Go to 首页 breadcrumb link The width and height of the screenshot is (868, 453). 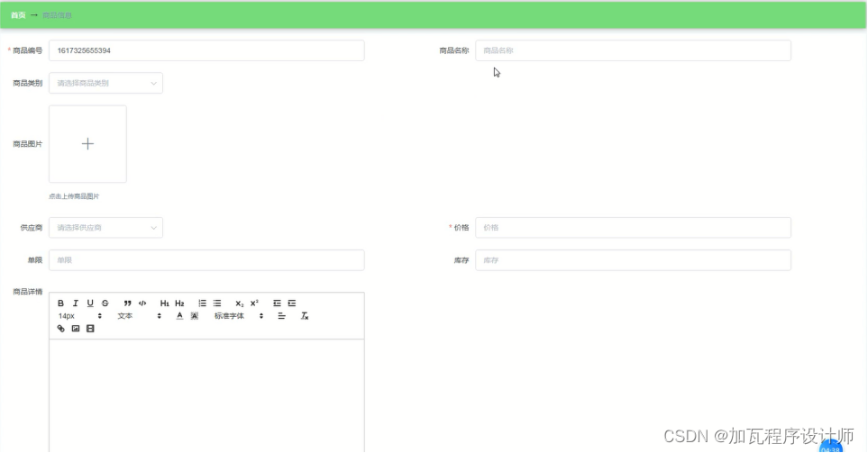(18, 15)
